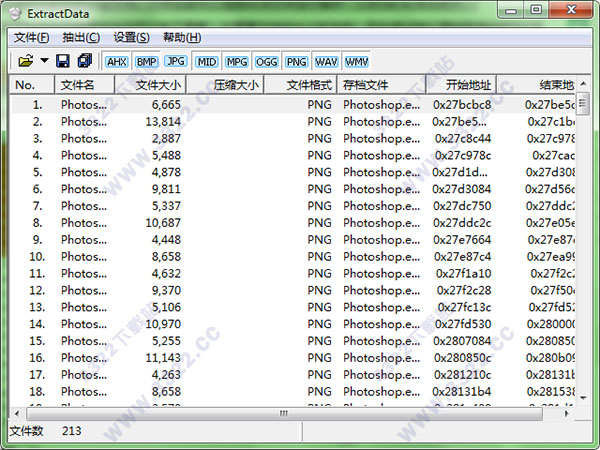
Task: Select row 4 with size 5,488
Action: pyautogui.click(x=293, y=155)
